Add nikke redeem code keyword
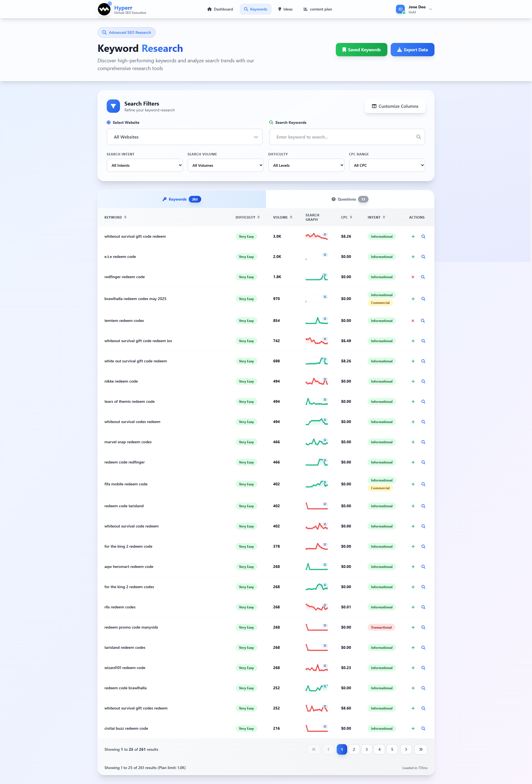The image size is (532, 784). [413, 381]
